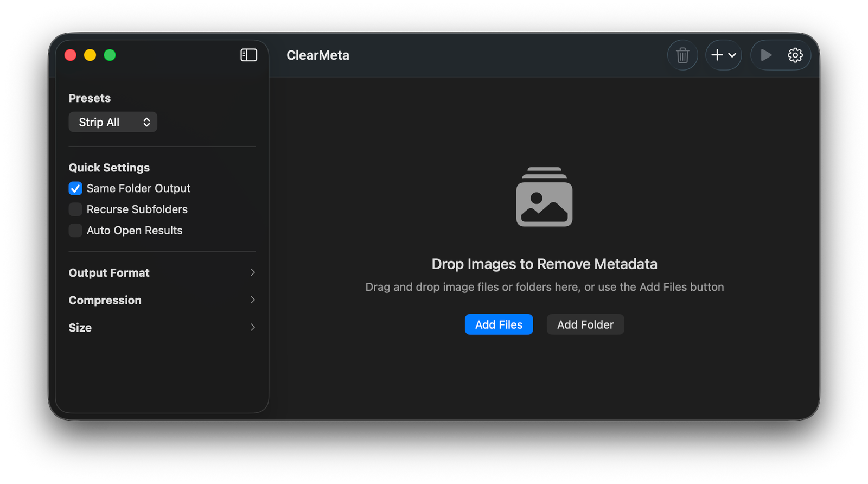Image resolution: width=868 pixels, height=484 pixels.
Task: Expand the Size section
Action: (162, 328)
